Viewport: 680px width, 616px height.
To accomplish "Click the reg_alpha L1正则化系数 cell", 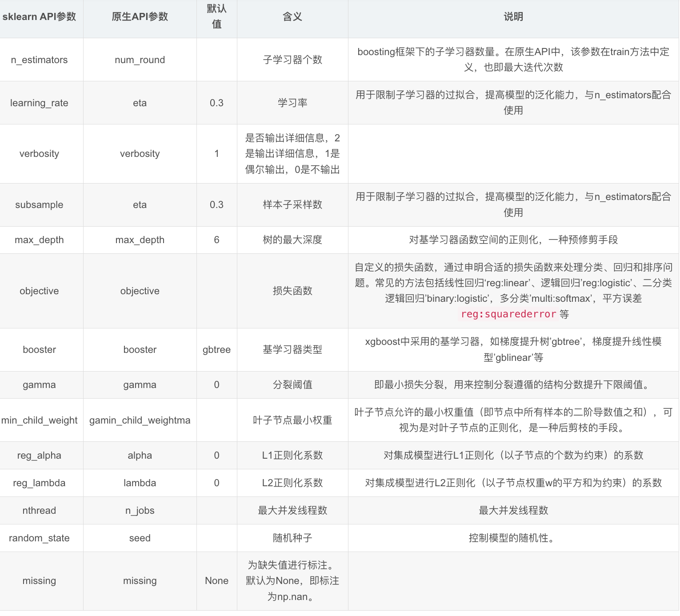I will pyautogui.click(x=292, y=455).
